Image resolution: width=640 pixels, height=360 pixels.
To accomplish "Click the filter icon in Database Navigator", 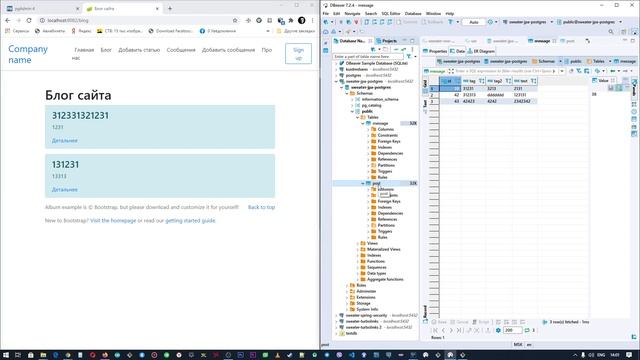I will pos(409,57).
